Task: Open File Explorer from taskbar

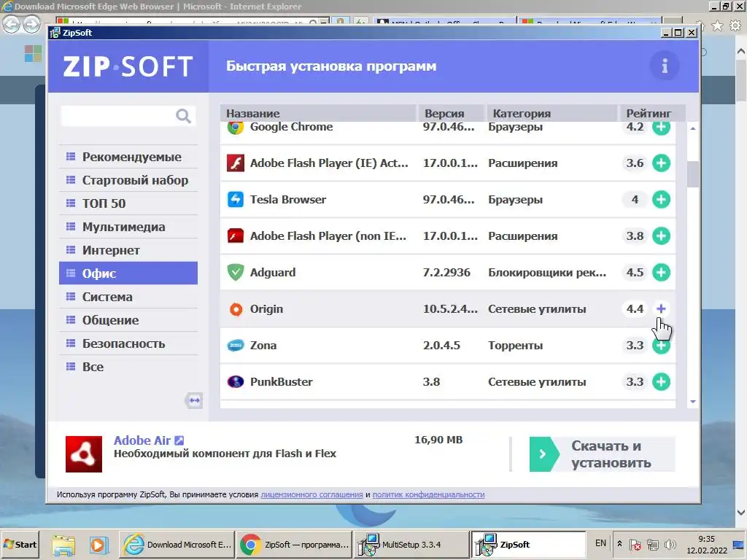Action: coord(63,545)
